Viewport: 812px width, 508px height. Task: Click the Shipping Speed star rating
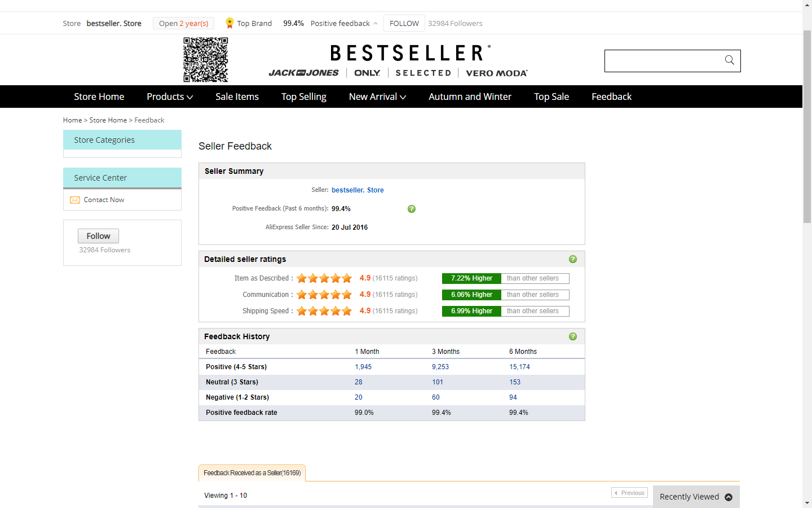[324, 311]
